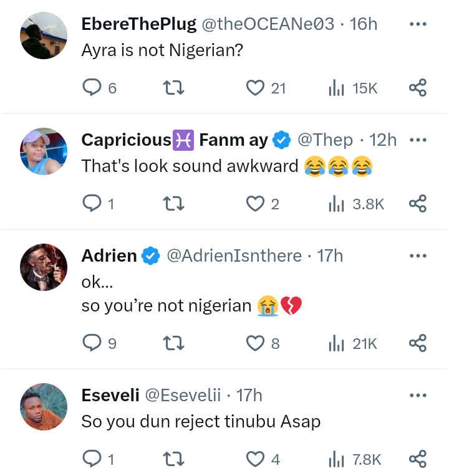Like the 'That's look sound awkward' tweet
This screenshot has width=449, height=476.
click(255, 204)
